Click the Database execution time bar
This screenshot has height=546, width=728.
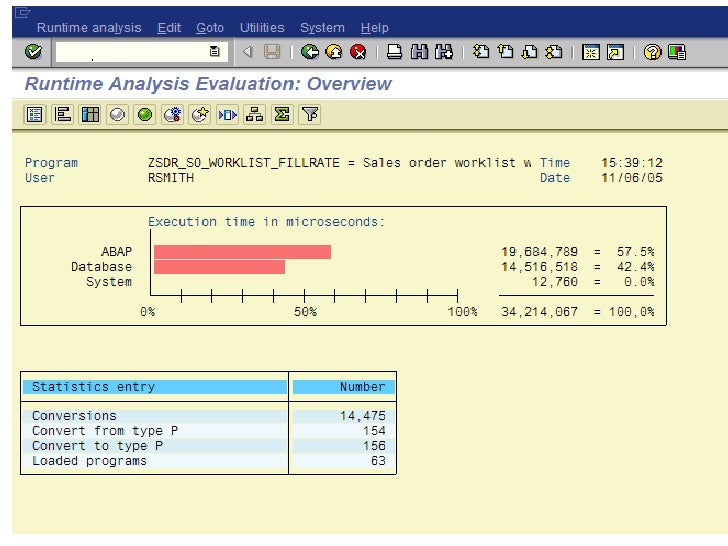click(219, 267)
